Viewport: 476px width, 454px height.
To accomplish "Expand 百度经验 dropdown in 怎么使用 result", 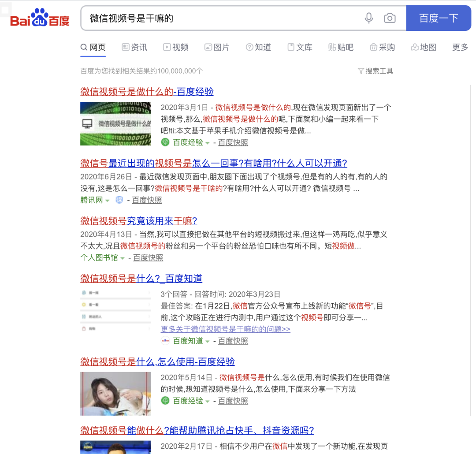I will 207,401.
